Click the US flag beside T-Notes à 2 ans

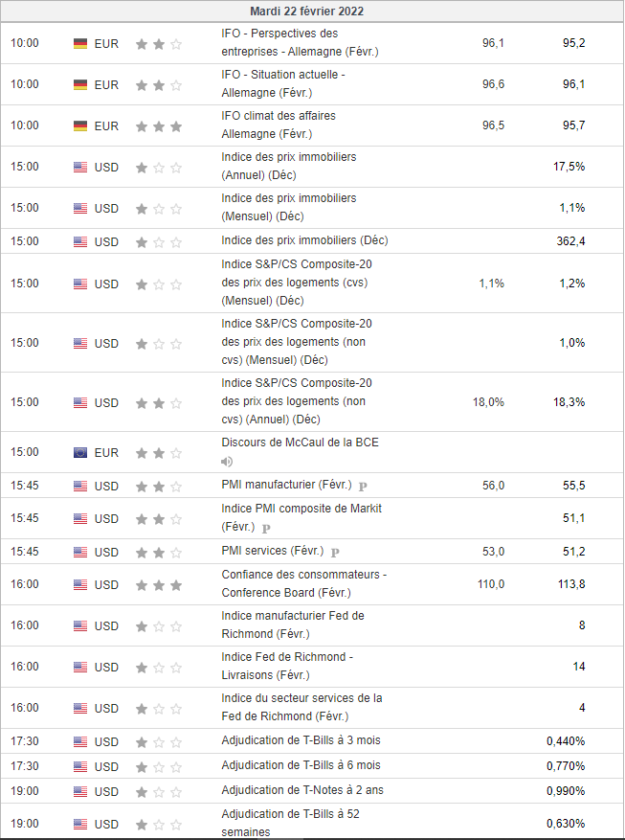click(80, 791)
